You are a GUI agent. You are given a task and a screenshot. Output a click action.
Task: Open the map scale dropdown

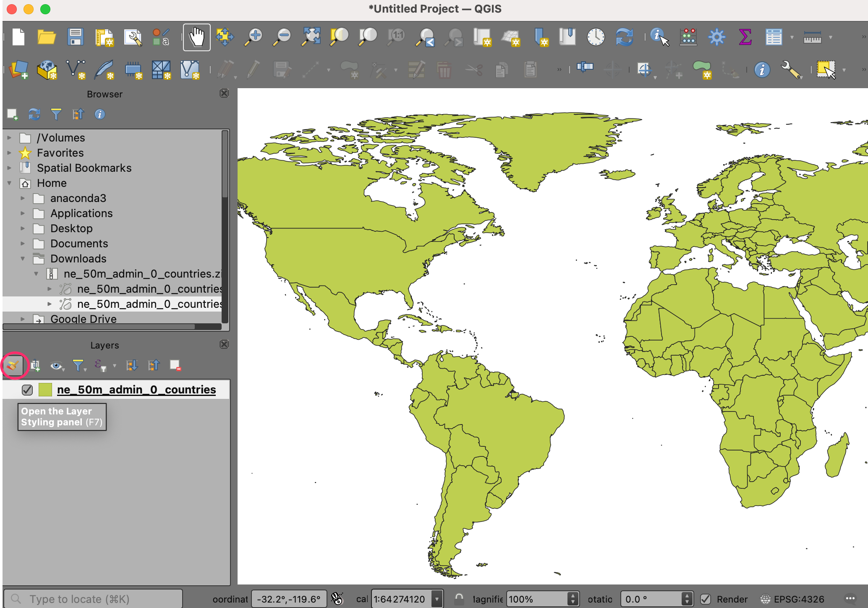click(x=437, y=599)
